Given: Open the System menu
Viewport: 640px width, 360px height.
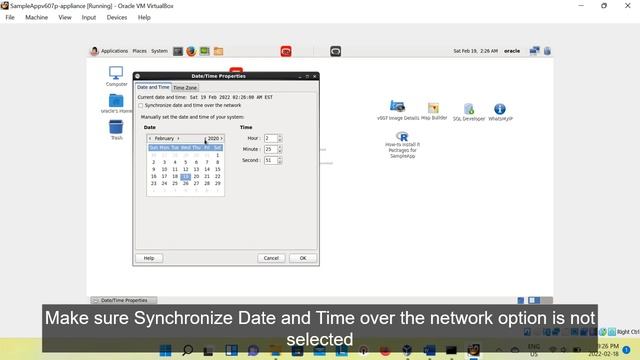Looking at the screenshot, I should [x=159, y=51].
